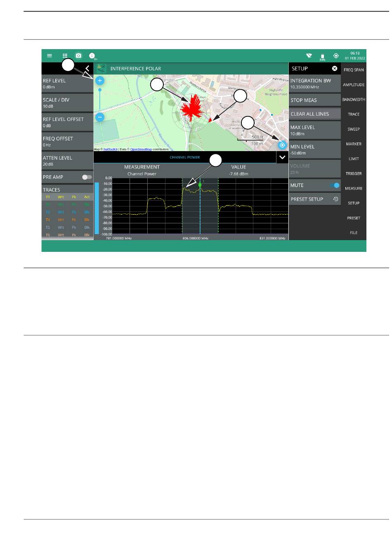This screenshot has width=392, height=533.
Task: Adjust the map zoom slider handle
Action: (x=99, y=90)
